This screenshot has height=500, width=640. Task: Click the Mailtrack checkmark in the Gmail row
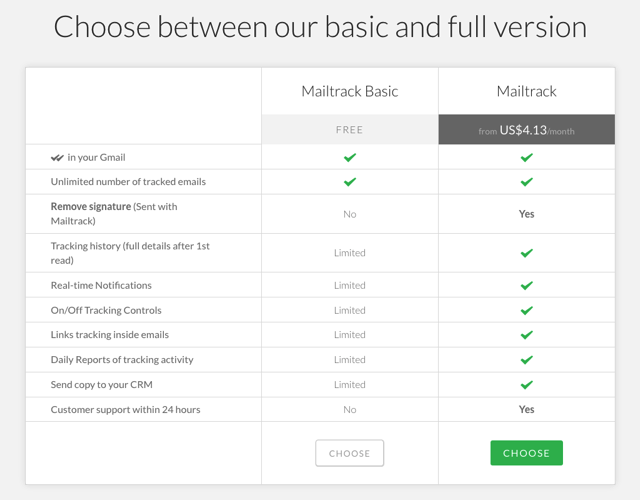(527, 157)
